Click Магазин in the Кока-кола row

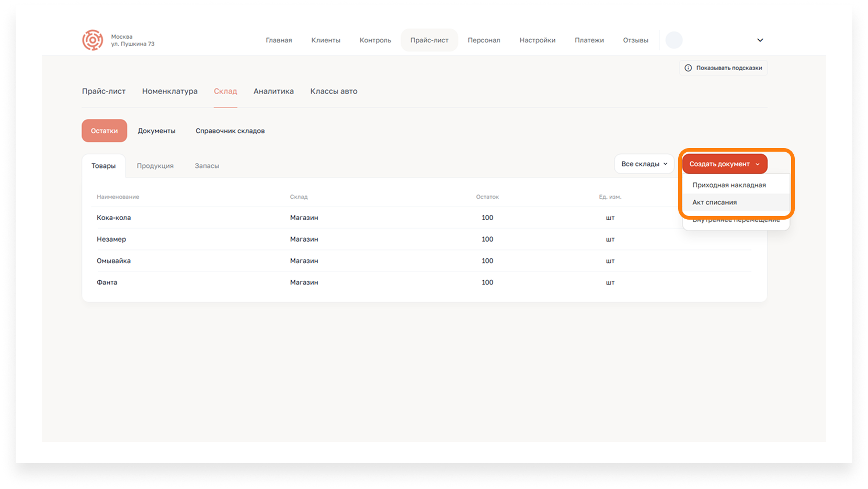click(304, 218)
